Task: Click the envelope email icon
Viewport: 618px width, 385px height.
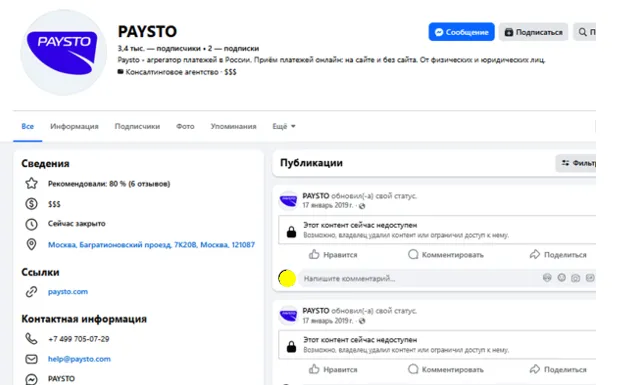Action: 32,359
